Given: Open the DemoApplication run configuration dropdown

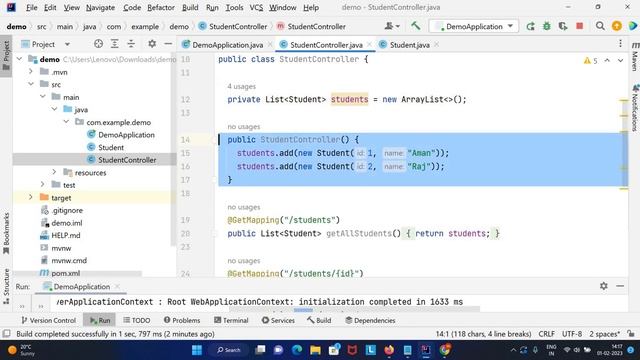Looking at the screenshot, I should 474,26.
